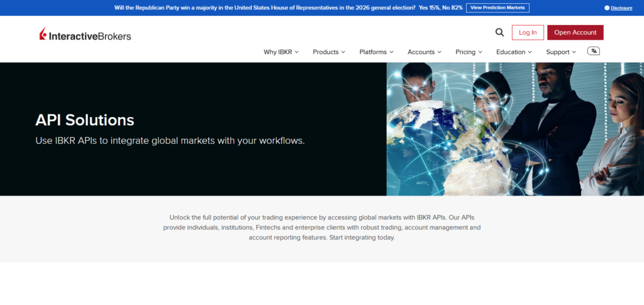This screenshot has width=644, height=305.
Task: Expand the Why IBKR menu
Action: [x=281, y=52]
